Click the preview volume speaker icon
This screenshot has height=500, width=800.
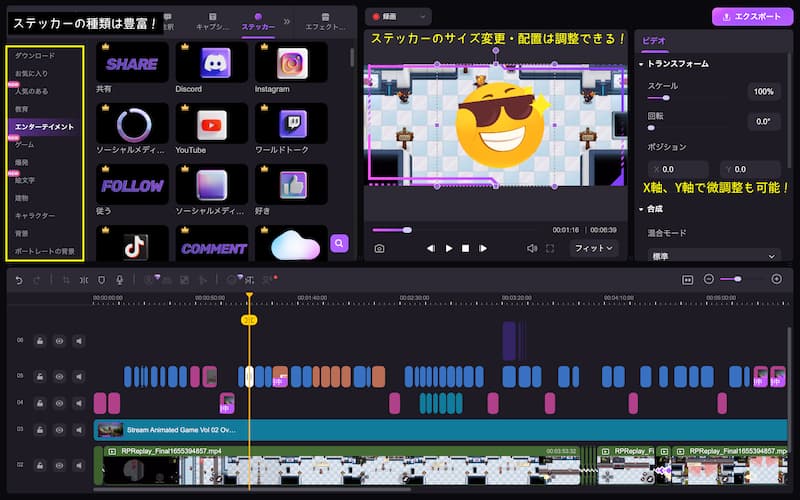click(532, 248)
